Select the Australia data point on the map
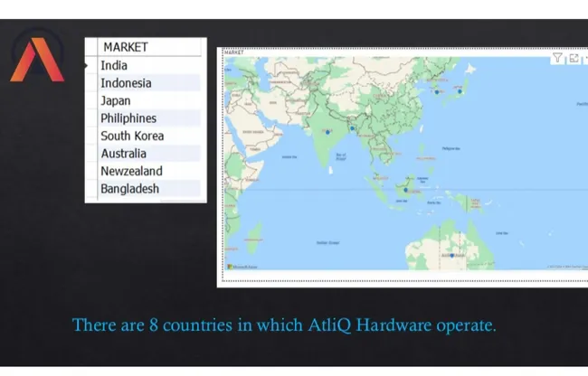588x376 pixels. tap(452, 256)
